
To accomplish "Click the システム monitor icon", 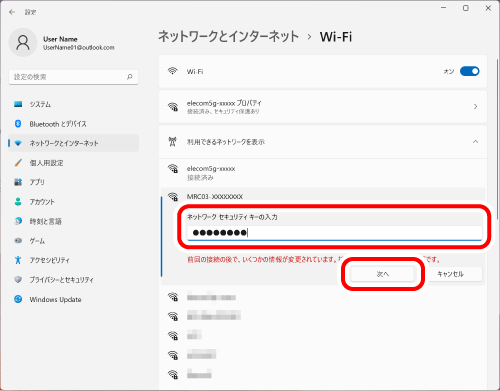I will tap(18, 104).
